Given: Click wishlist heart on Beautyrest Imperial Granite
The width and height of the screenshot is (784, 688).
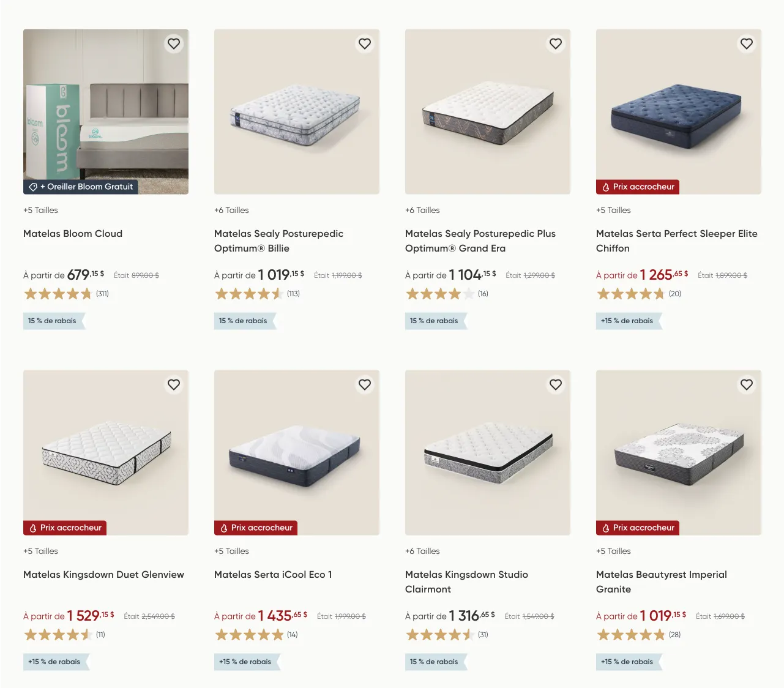Looking at the screenshot, I should click(x=747, y=385).
